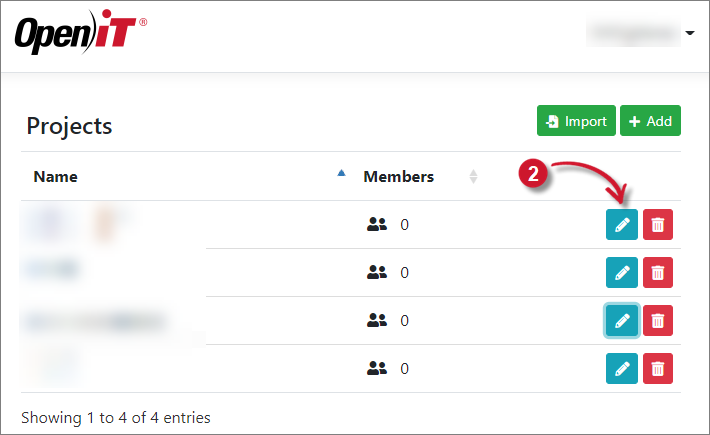
Task: Click the members icon in the fourth row
Action: (377, 368)
